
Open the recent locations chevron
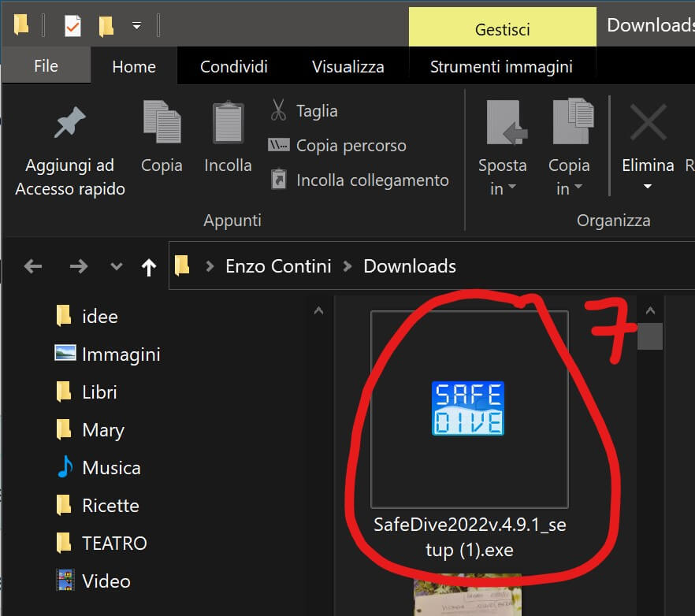tap(117, 266)
